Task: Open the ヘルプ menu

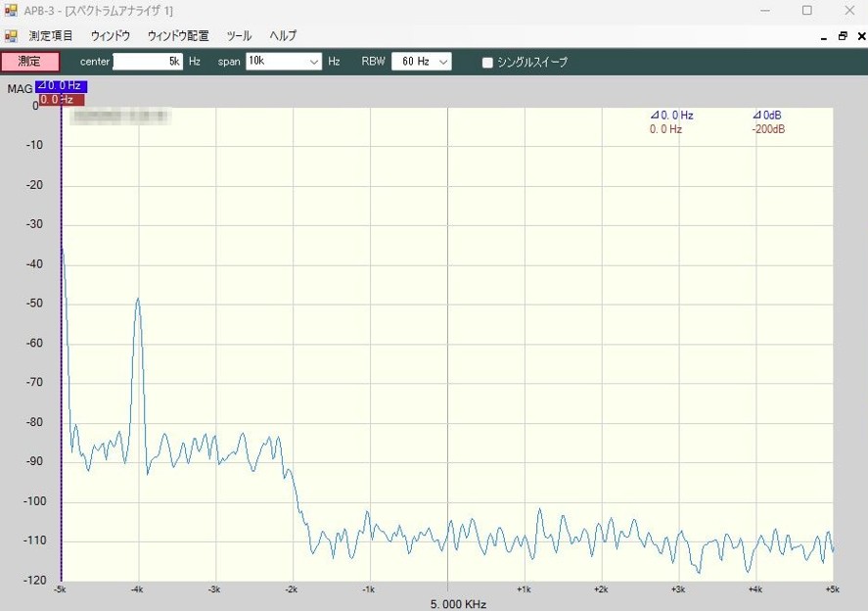Action: click(283, 36)
